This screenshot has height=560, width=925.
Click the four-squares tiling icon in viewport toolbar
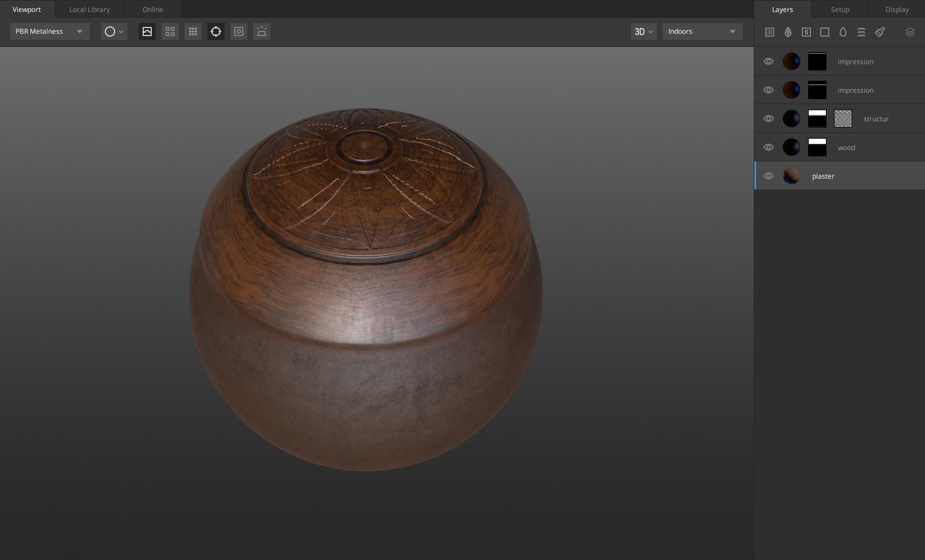pyautogui.click(x=170, y=31)
